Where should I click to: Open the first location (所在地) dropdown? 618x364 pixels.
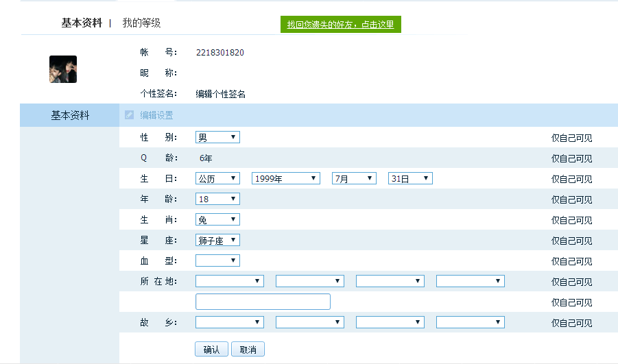(229, 281)
